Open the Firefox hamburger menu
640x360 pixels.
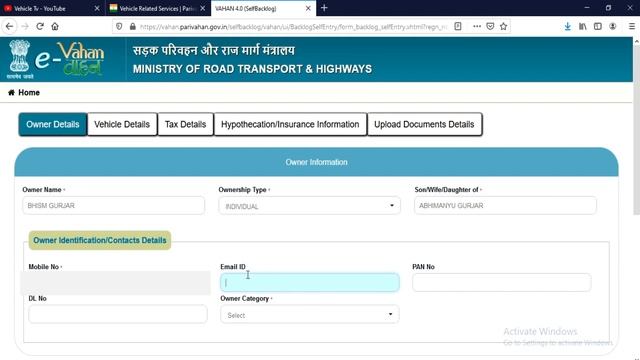click(x=631, y=27)
